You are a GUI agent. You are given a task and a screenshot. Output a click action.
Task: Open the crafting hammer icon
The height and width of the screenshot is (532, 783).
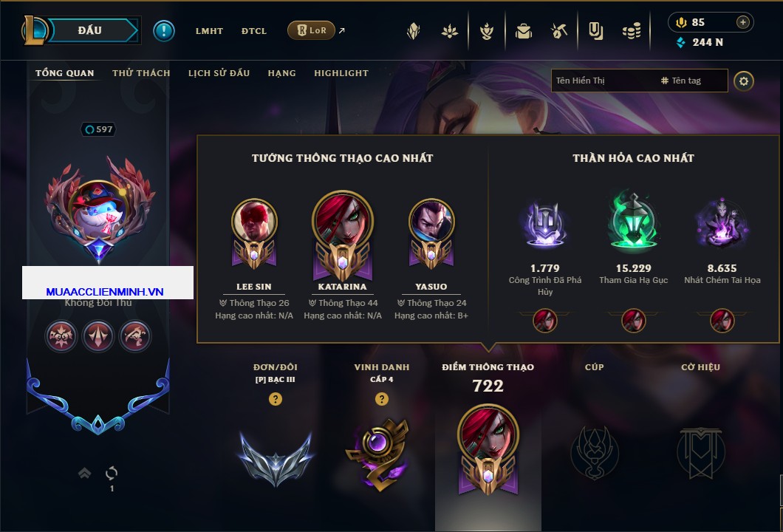click(x=559, y=32)
